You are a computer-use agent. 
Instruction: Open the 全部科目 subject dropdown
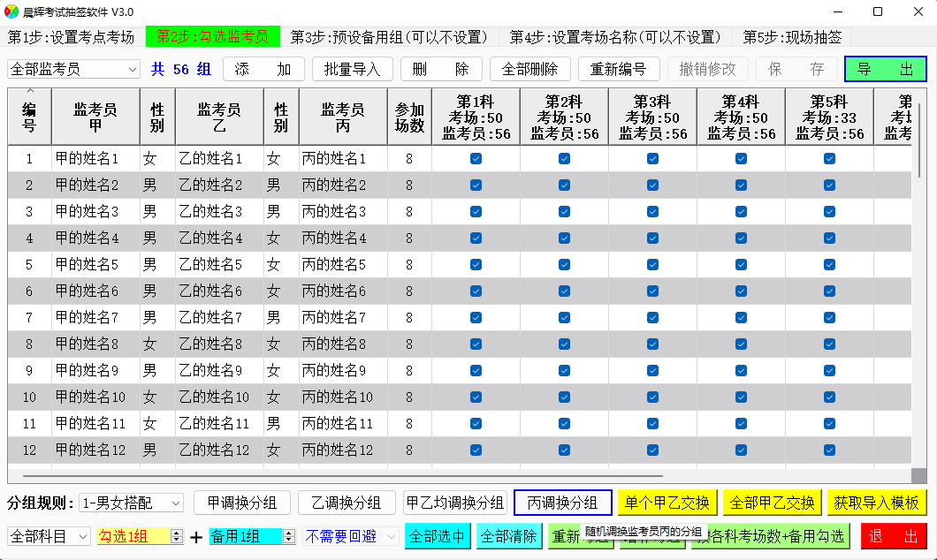coord(49,537)
